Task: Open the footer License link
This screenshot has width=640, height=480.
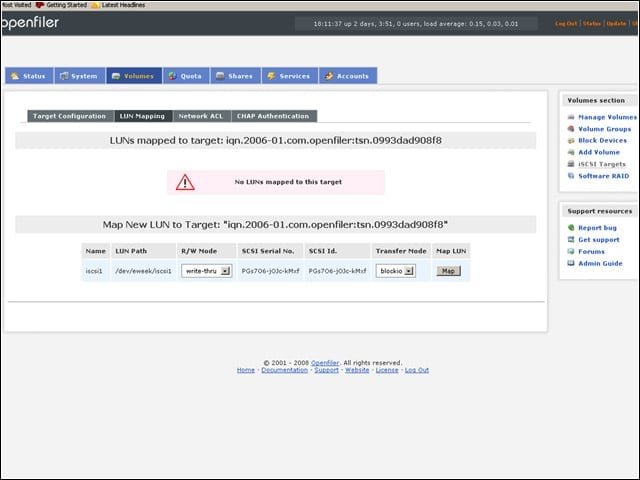Action: 387,370
